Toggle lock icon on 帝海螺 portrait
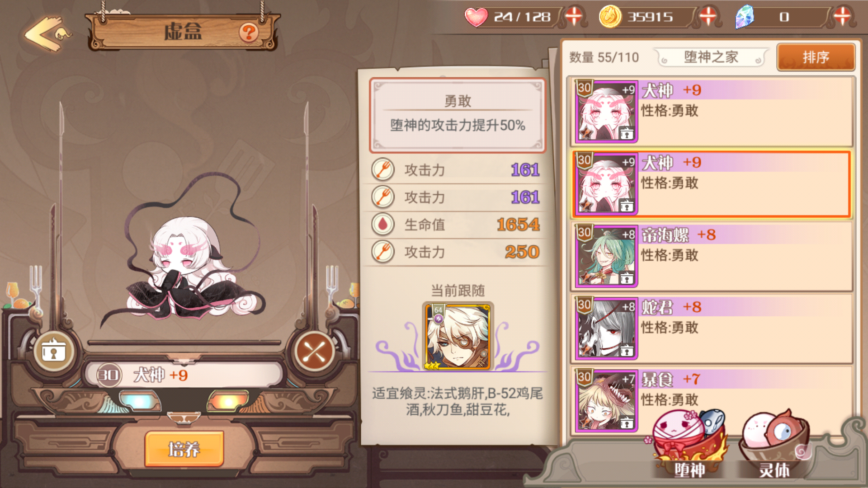The image size is (868, 488). tap(627, 278)
